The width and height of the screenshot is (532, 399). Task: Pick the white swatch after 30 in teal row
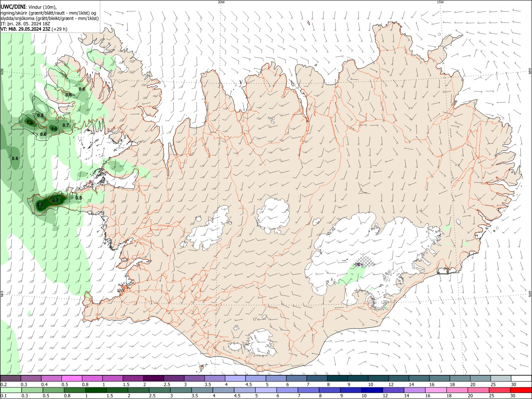click(521, 379)
